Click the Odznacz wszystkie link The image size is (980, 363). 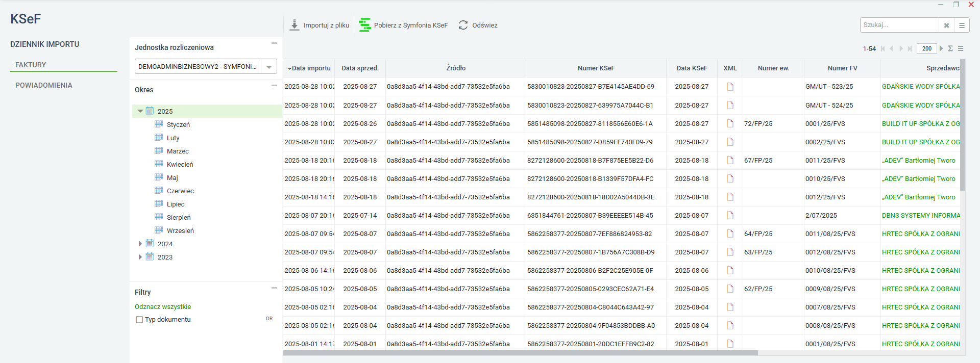pos(163,307)
